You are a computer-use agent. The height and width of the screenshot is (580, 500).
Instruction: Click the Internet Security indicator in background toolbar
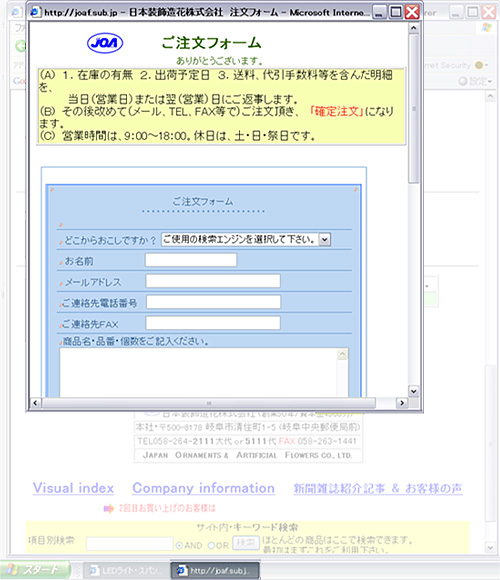click(x=456, y=65)
